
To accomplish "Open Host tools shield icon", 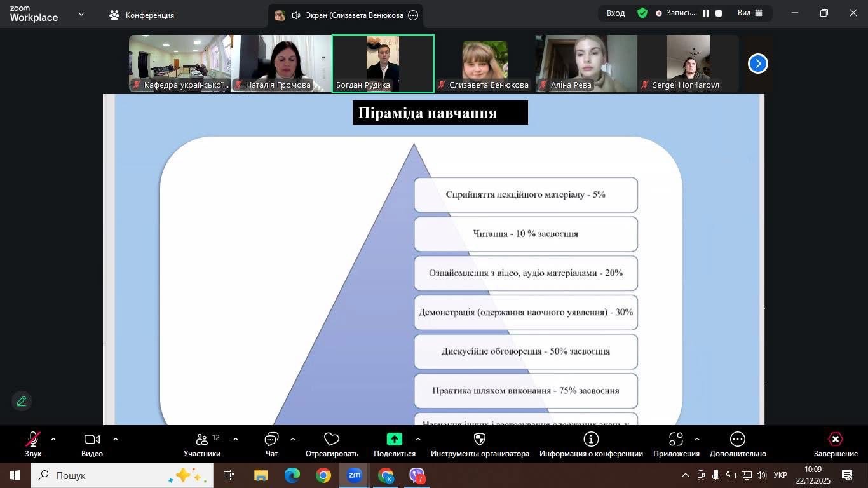I will [x=480, y=440].
